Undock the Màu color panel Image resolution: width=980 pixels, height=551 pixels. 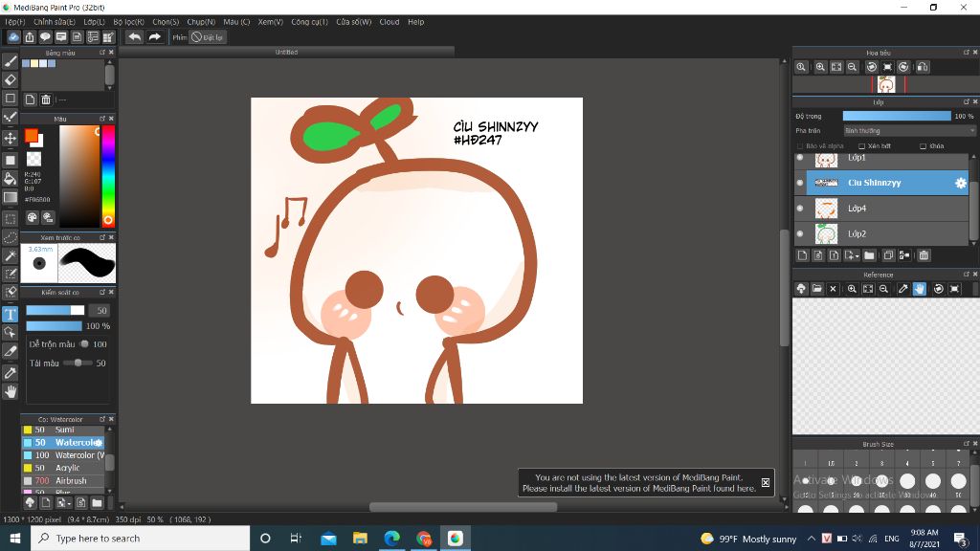point(102,118)
